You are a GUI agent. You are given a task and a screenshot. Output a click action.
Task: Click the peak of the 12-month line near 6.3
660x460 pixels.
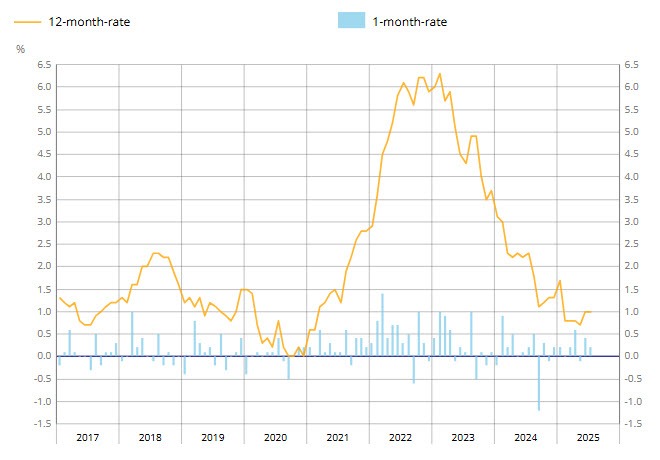[x=440, y=74]
